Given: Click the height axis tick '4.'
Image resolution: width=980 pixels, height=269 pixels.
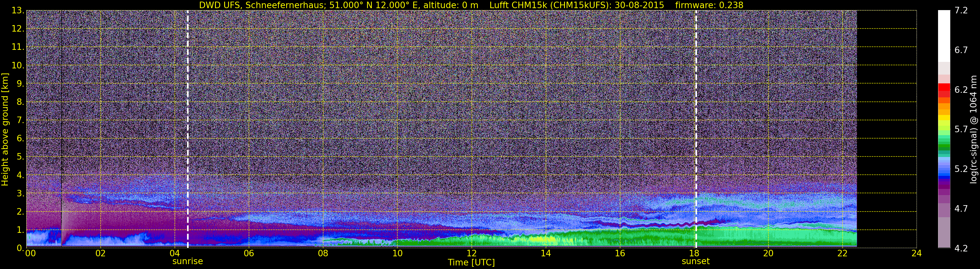Looking at the screenshot, I should click(x=20, y=175).
